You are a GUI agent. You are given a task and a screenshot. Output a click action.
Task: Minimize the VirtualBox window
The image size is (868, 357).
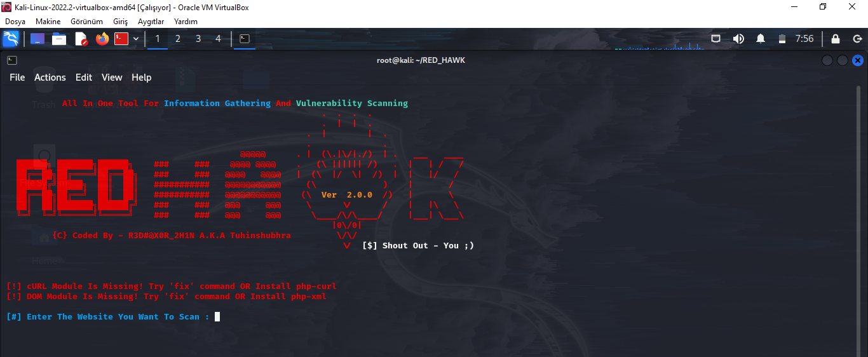pos(794,7)
